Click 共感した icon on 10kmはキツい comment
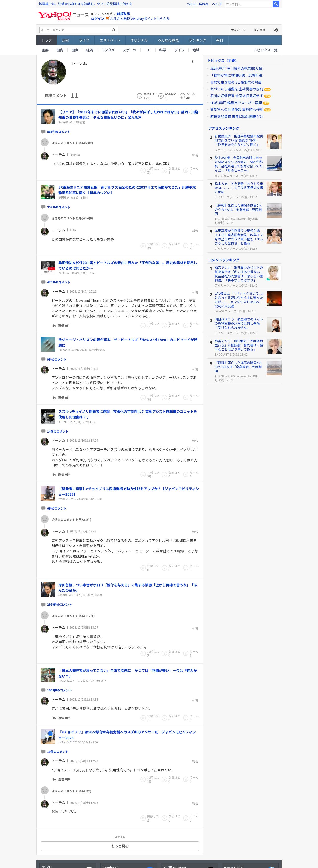This screenshot has width=318, height=868. tap(143, 818)
